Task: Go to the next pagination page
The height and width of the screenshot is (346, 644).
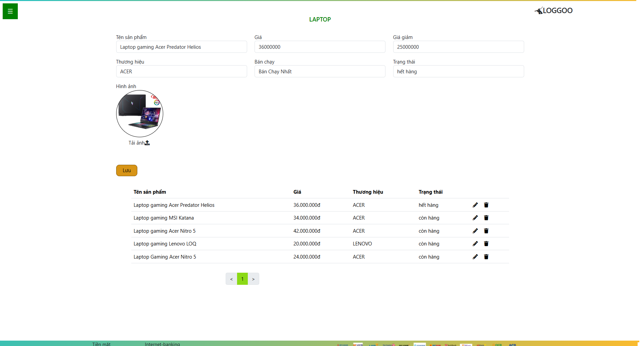Action: coord(254,279)
